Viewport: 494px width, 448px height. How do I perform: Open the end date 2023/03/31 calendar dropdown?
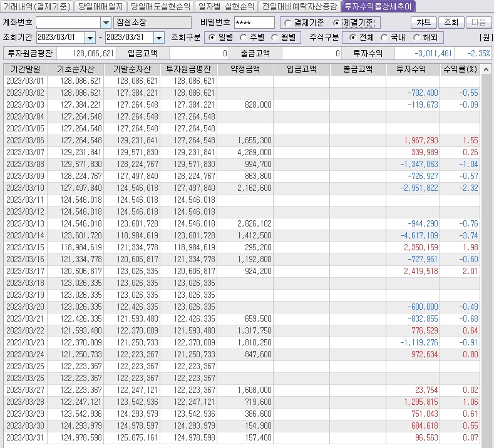[158, 38]
